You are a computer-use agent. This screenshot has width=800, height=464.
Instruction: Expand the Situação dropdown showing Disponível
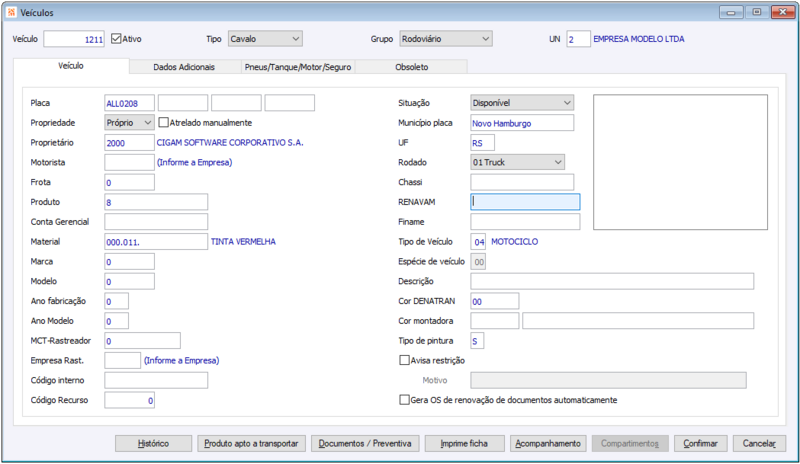pos(522,103)
